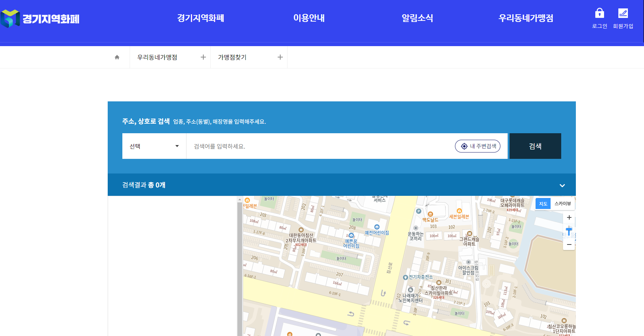Click the 전기차충전소 marker on the map
644x336 pixels.
(406, 277)
